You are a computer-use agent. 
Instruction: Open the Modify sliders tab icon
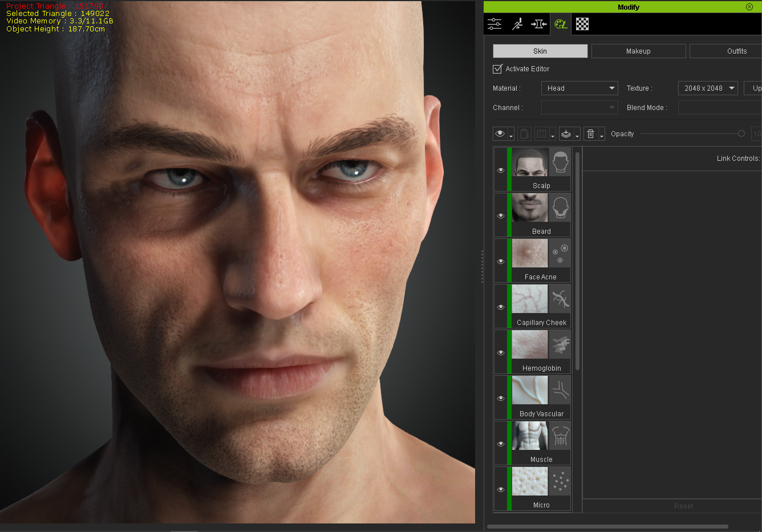[495, 24]
